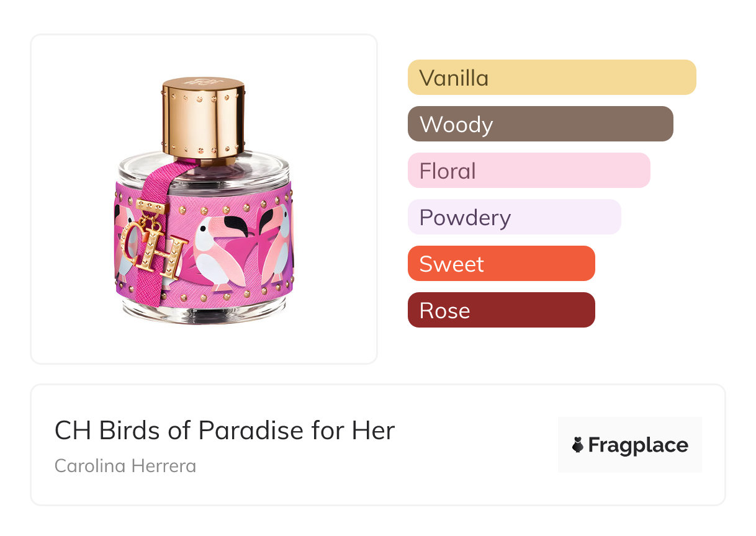Open the Fragplace wordmark link
The width and height of the screenshot is (756, 536).
[x=638, y=445]
